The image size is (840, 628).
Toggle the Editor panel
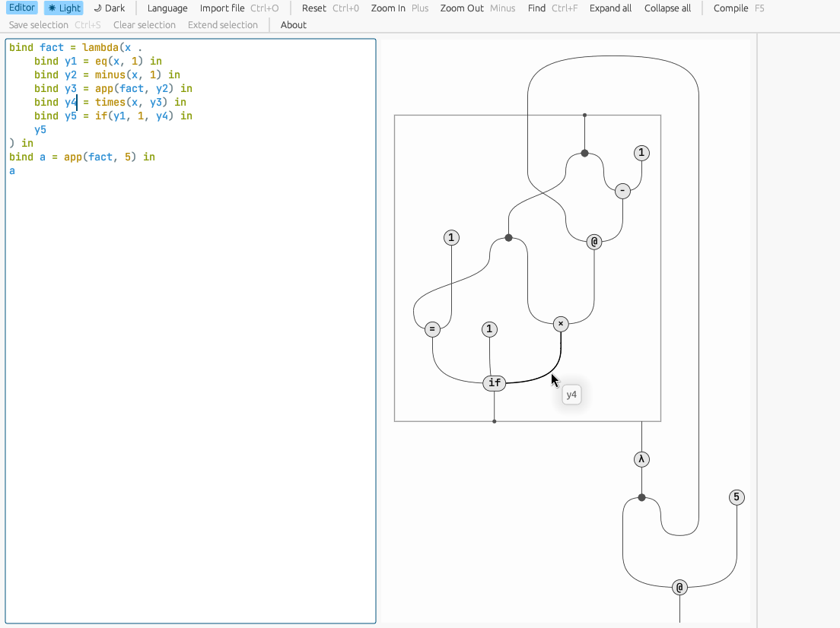(21, 8)
